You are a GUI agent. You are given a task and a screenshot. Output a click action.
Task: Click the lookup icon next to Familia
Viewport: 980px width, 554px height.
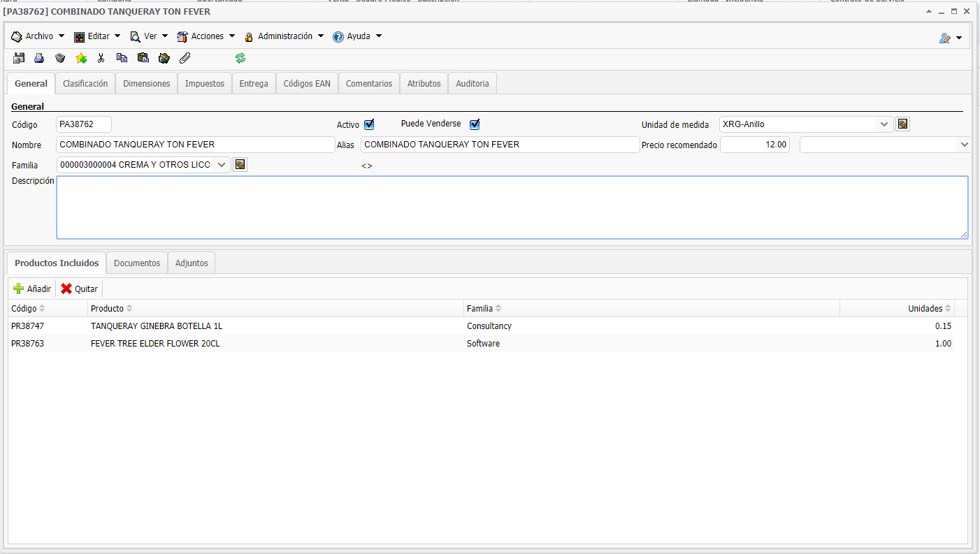240,165
